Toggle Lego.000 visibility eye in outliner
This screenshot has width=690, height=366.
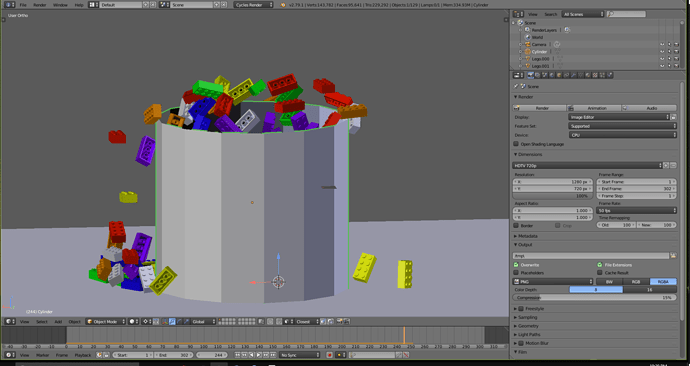(x=662, y=59)
